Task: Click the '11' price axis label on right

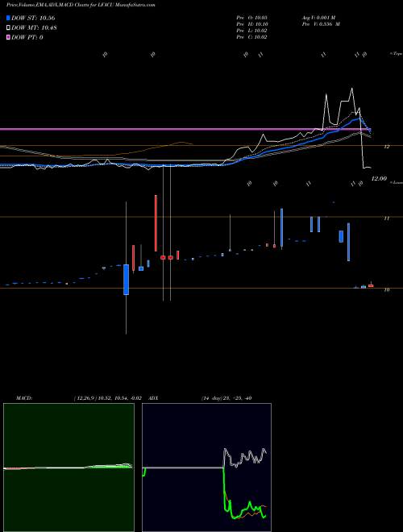Action: click(386, 218)
